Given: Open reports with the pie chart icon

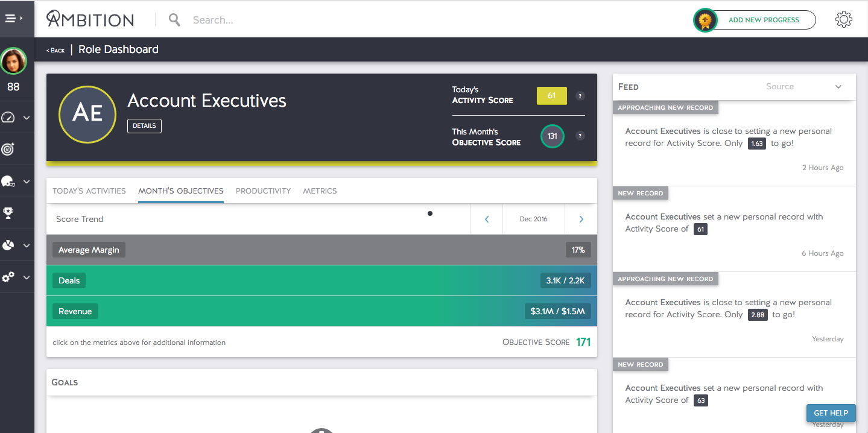Looking at the screenshot, I should [x=10, y=245].
